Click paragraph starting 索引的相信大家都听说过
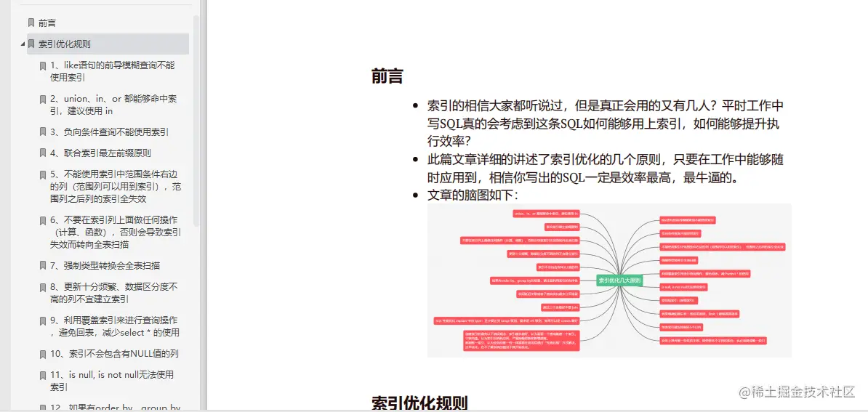868x412 pixels. (606, 123)
